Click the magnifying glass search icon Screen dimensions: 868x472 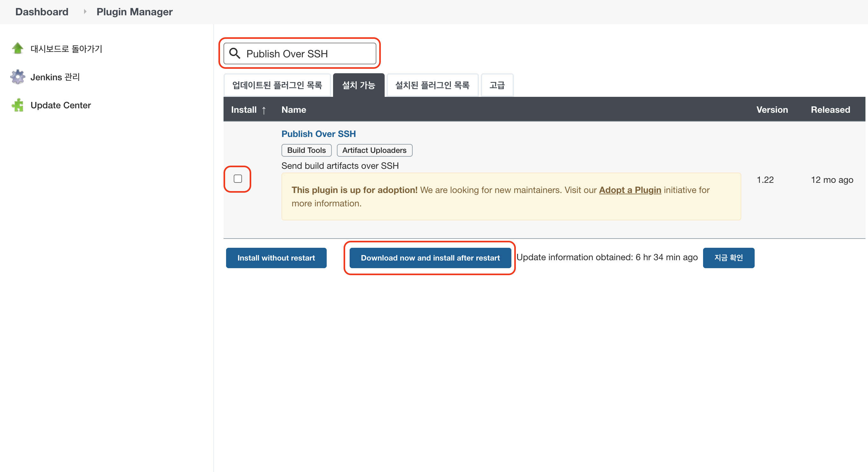(x=235, y=54)
